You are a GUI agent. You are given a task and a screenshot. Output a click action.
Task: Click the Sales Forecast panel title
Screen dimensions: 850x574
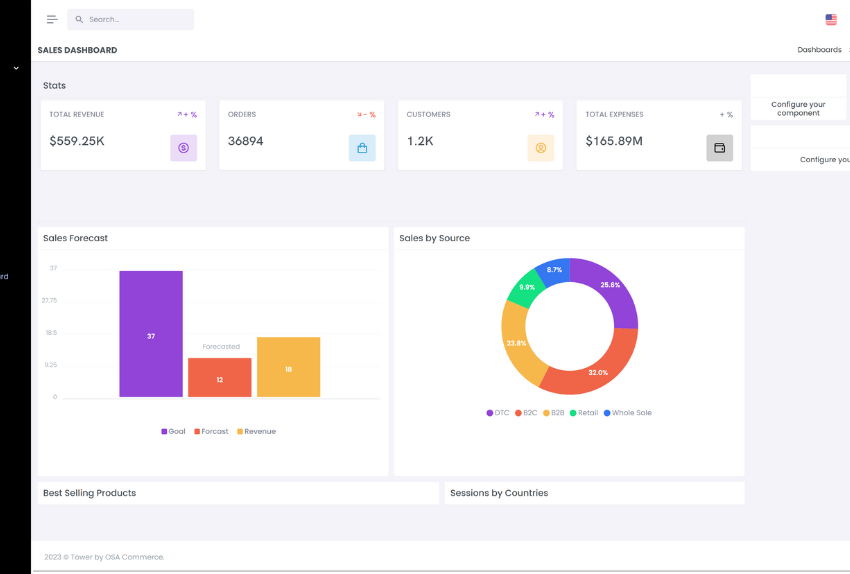click(75, 238)
